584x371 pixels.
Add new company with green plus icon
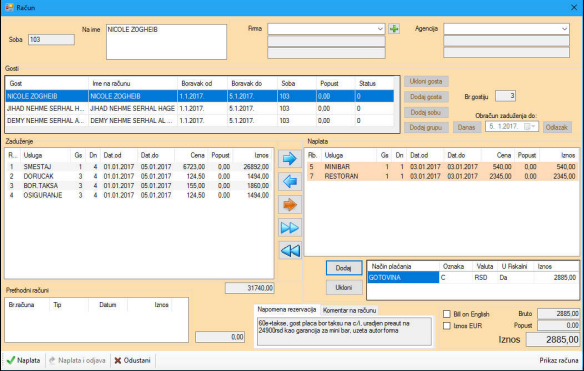pos(394,29)
